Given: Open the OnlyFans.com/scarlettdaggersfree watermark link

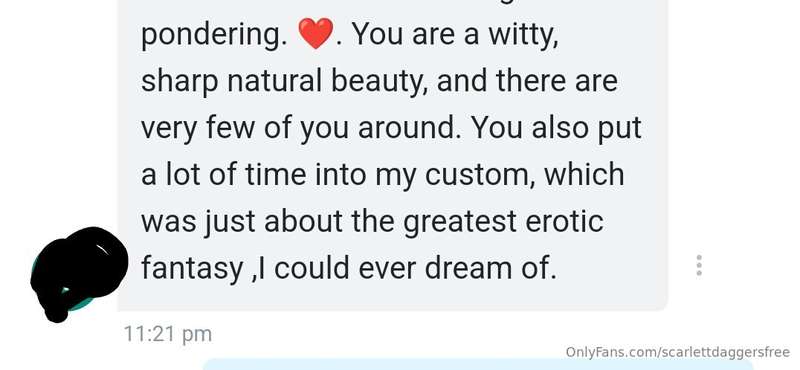Looking at the screenshot, I should [x=678, y=352].
